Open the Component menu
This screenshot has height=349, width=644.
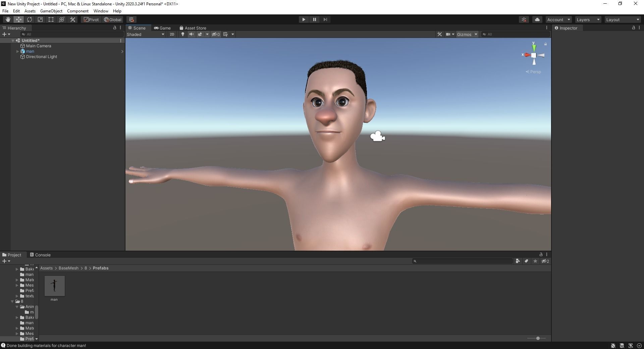[x=77, y=11]
